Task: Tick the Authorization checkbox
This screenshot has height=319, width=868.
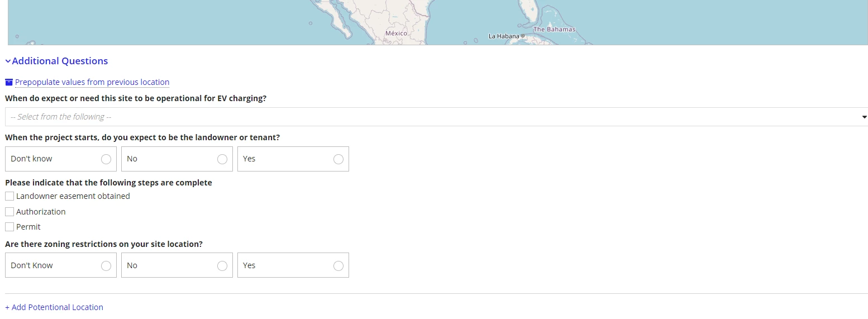Action: (x=9, y=212)
